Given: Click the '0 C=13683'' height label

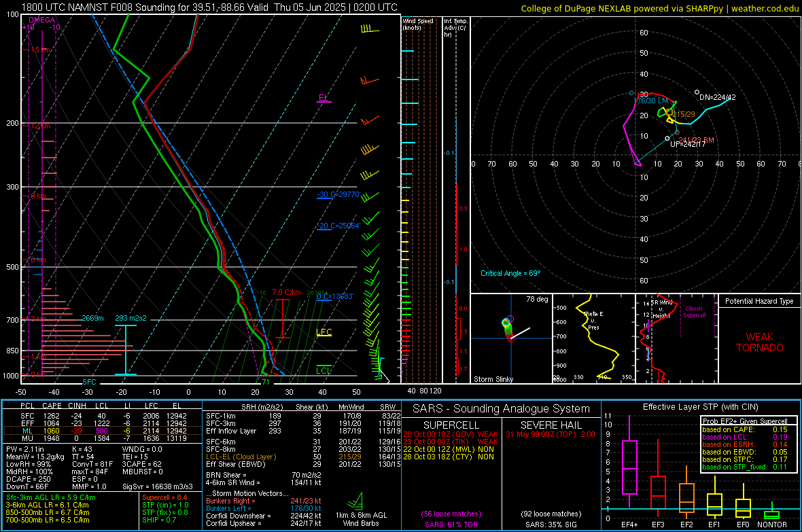Looking at the screenshot, I should (x=335, y=296).
